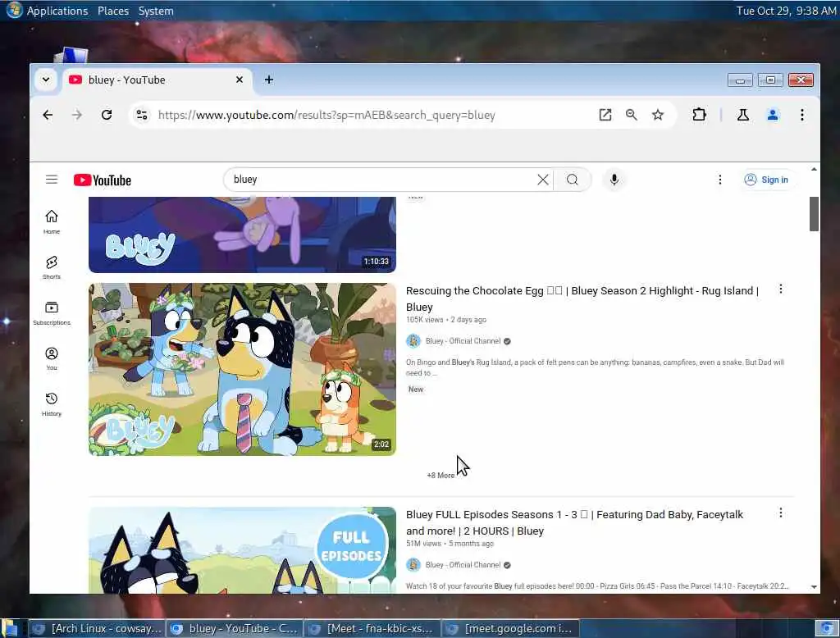Open options for Bluey FULL Episodes video
Image resolution: width=840 pixels, height=638 pixels.
(x=781, y=513)
